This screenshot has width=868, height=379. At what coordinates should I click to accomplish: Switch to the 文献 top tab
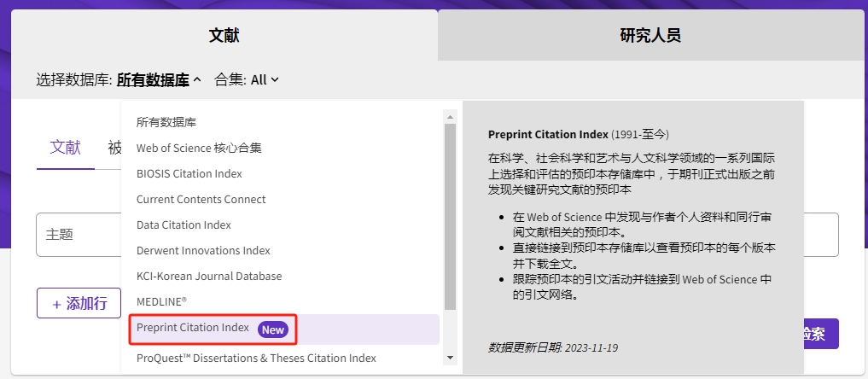tap(224, 35)
